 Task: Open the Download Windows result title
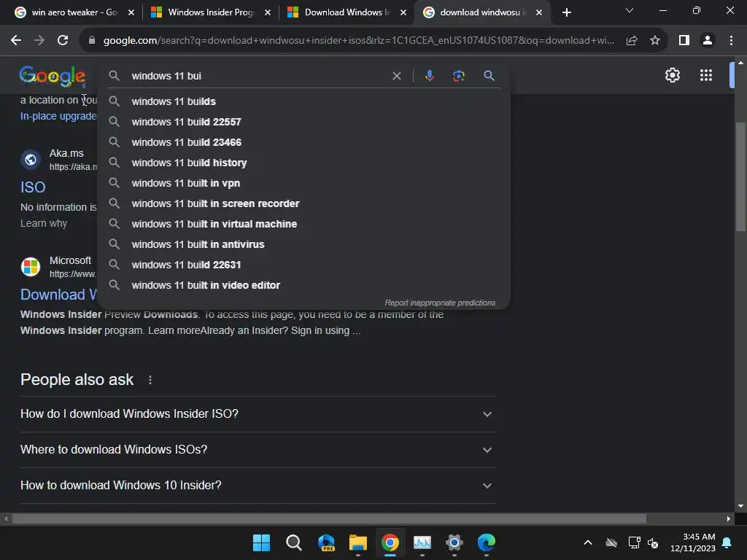click(58, 295)
